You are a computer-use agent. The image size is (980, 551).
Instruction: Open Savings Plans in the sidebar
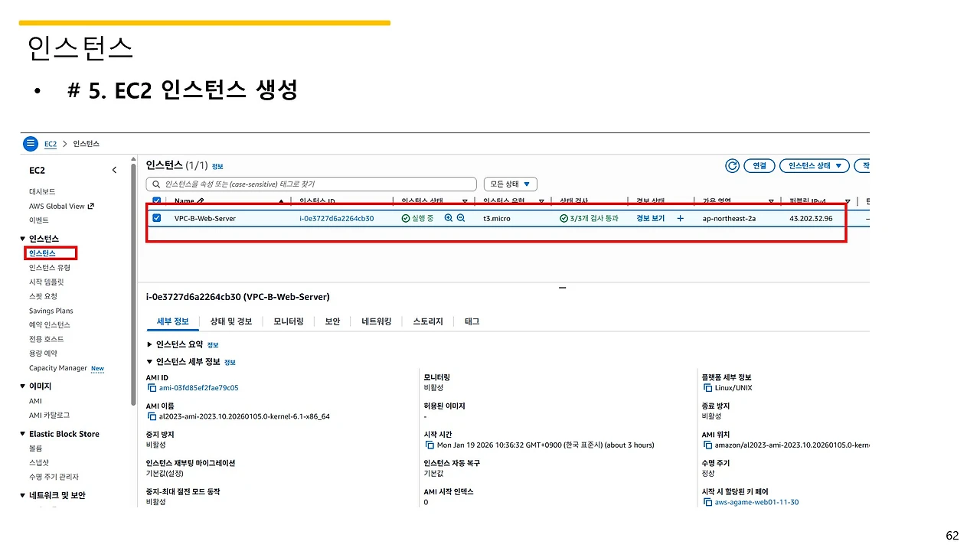[51, 311]
